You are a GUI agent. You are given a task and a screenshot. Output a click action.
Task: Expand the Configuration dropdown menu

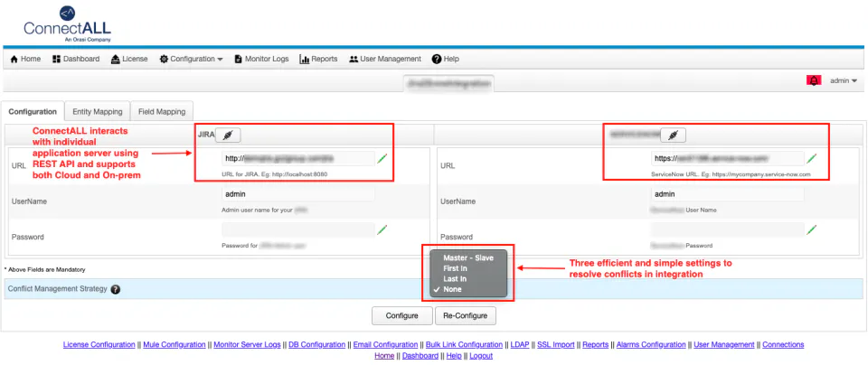[191, 59]
